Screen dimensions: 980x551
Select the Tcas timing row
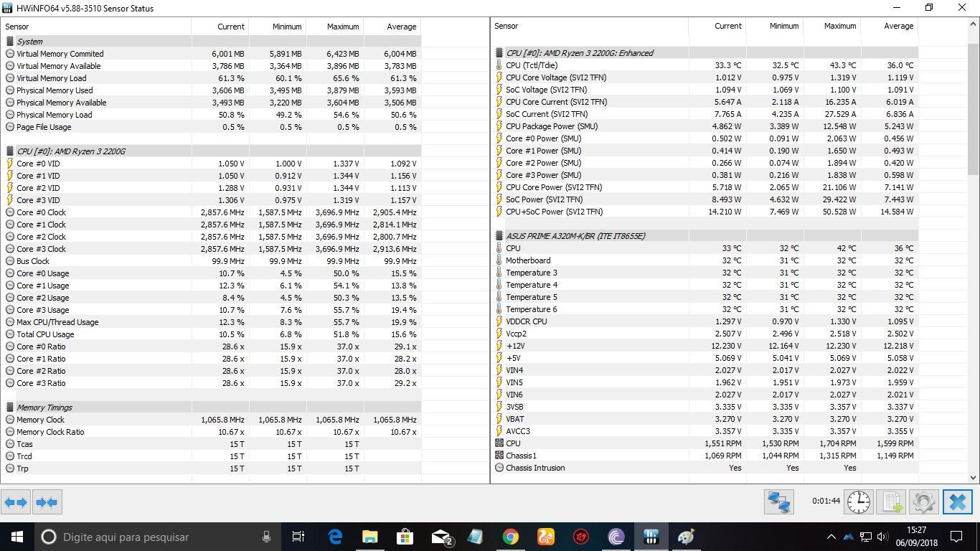click(211, 444)
